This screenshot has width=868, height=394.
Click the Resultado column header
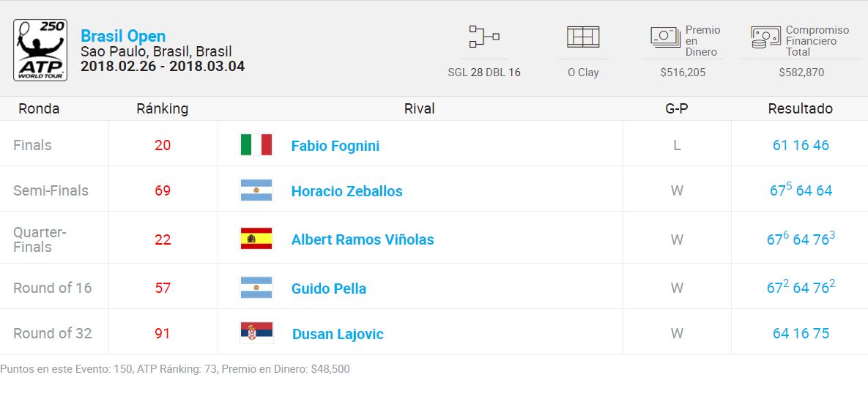tap(801, 108)
